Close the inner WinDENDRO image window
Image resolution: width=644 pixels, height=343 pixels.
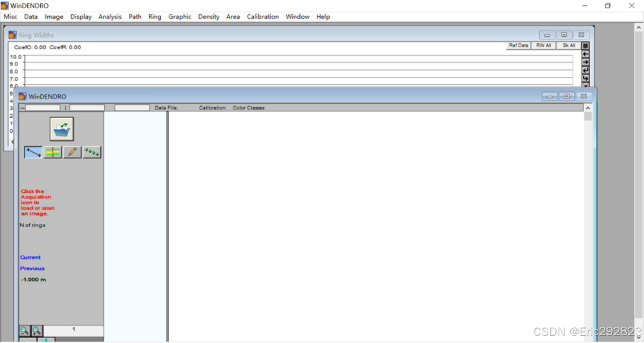(584, 96)
